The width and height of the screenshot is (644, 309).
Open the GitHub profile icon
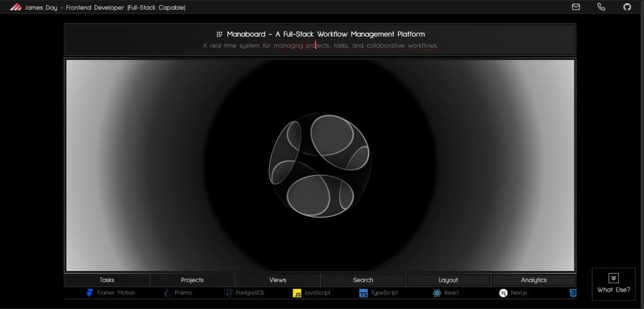[x=627, y=7]
